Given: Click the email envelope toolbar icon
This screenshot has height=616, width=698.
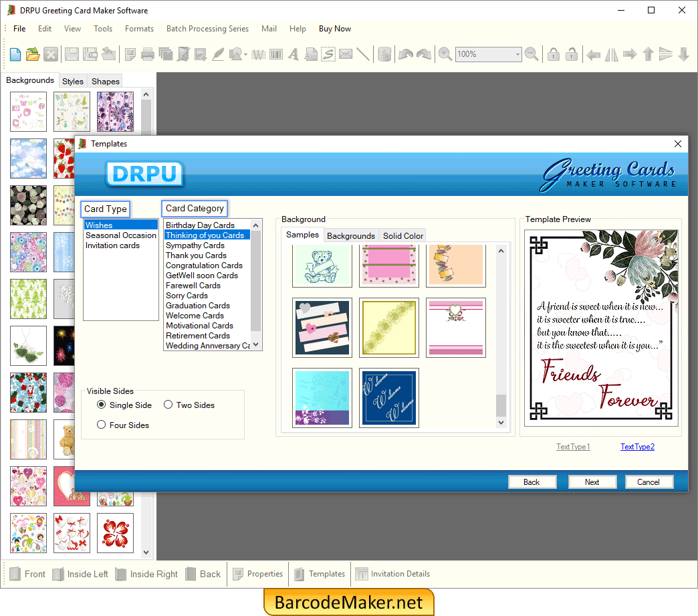Looking at the screenshot, I should (x=346, y=54).
